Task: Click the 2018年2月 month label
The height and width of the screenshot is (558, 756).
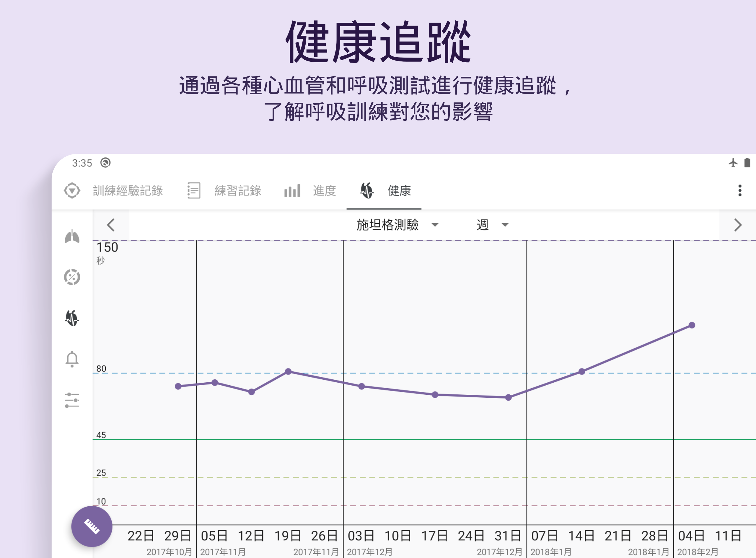Action: pyautogui.click(x=698, y=552)
